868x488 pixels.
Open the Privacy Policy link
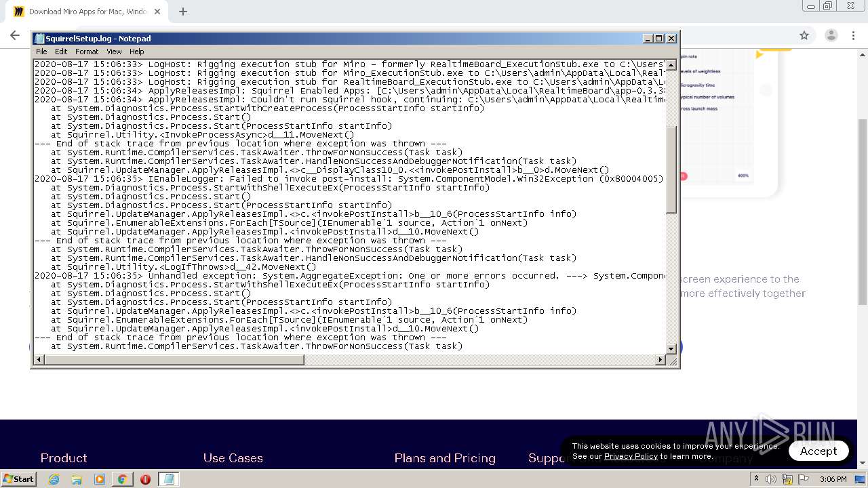(631, 456)
